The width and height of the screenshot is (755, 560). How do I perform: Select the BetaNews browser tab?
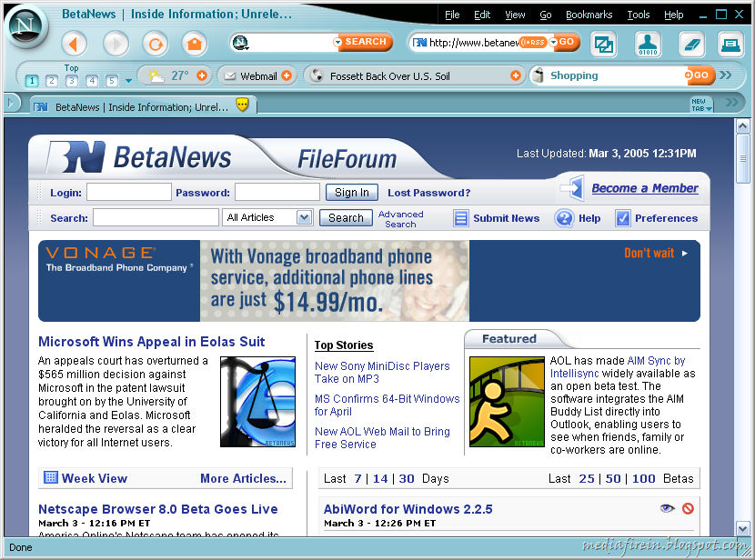pyautogui.click(x=136, y=105)
